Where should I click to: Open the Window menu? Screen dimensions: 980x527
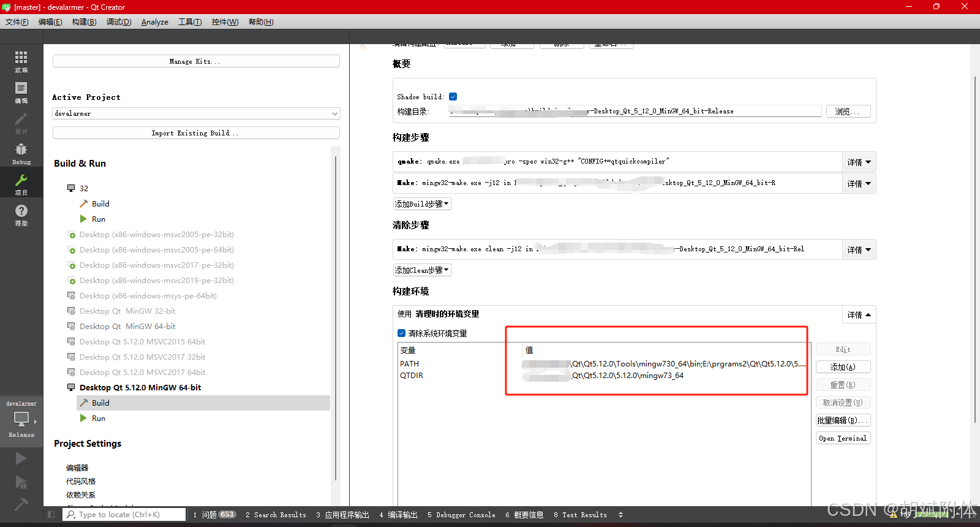(225, 21)
